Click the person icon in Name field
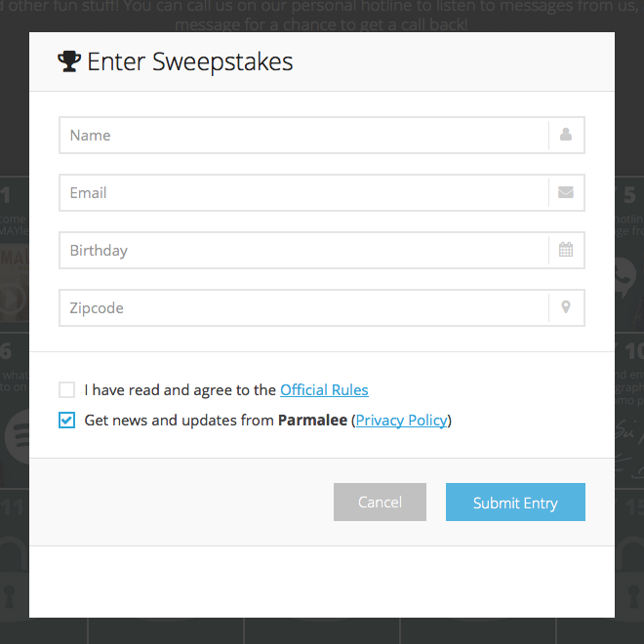The image size is (644, 644). coord(566,135)
